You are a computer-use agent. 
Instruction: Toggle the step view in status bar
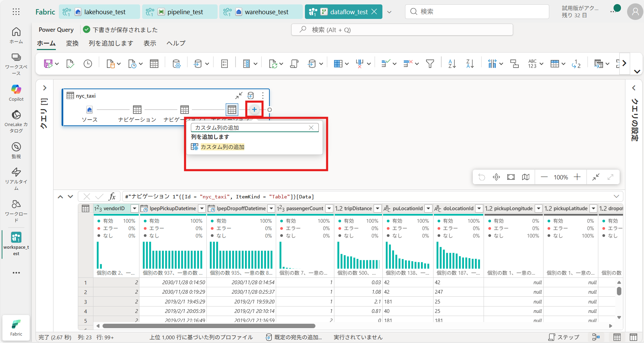tap(564, 337)
